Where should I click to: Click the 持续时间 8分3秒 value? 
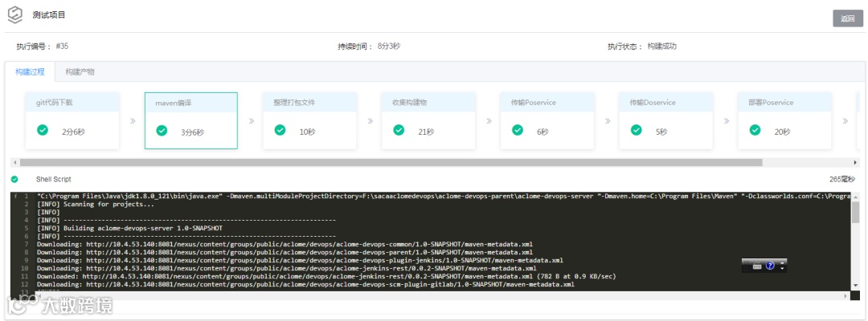tap(389, 47)
